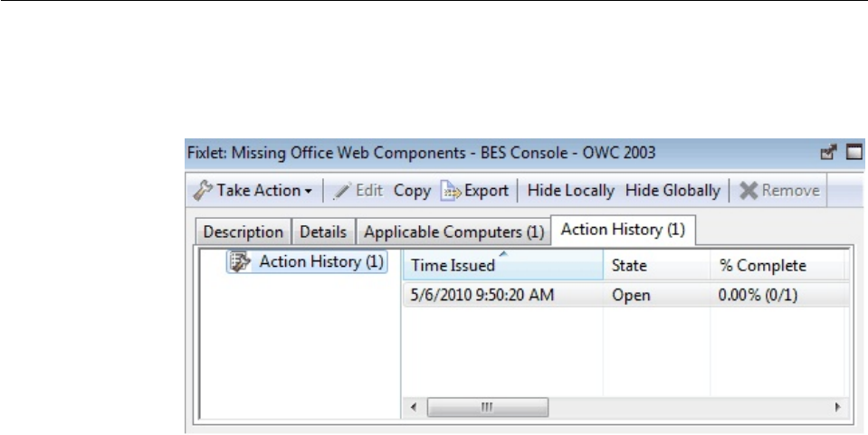868x435 pixels.
Task: Click the Action History tree node icon
Action: tap(240, 263)
